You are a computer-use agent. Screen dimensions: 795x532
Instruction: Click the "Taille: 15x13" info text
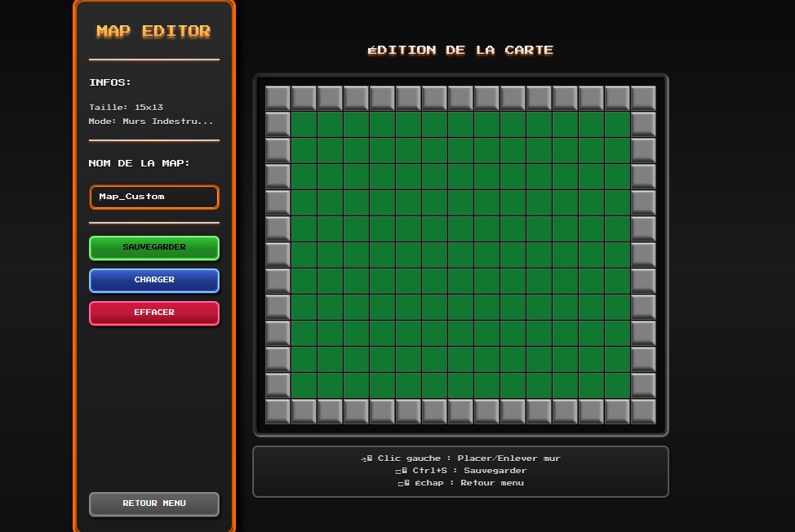click(126, 108)
